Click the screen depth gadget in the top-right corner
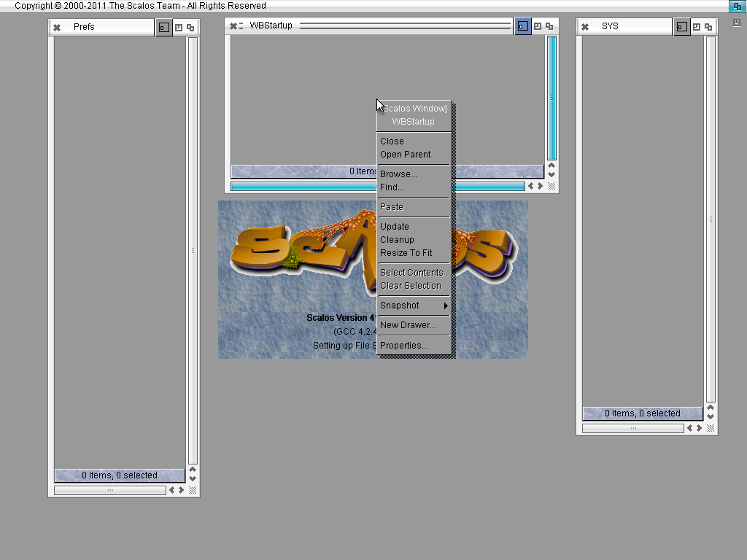This screenshot has height=560, width=747. coord(736,6)
